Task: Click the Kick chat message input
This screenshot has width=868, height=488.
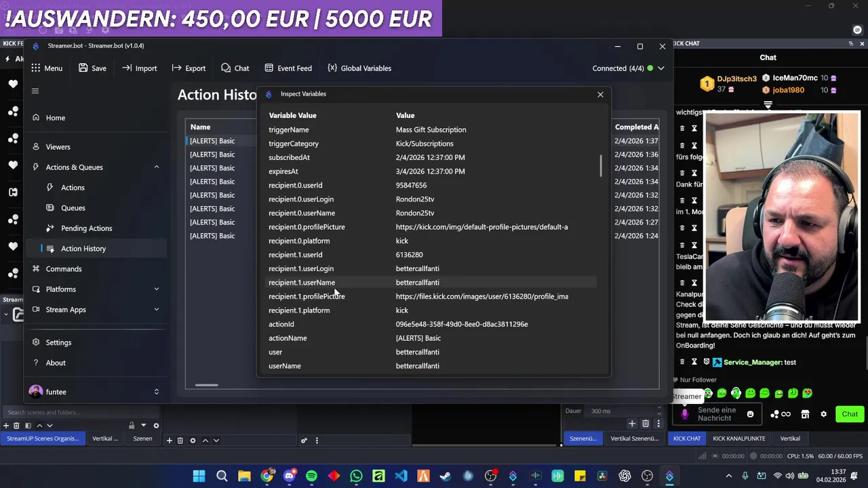Action: (716, 414)
